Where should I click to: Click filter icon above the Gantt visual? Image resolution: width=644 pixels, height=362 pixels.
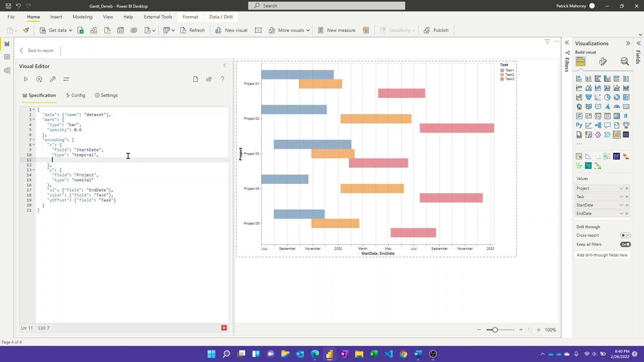pyautogui.click(x=547, y=42)
